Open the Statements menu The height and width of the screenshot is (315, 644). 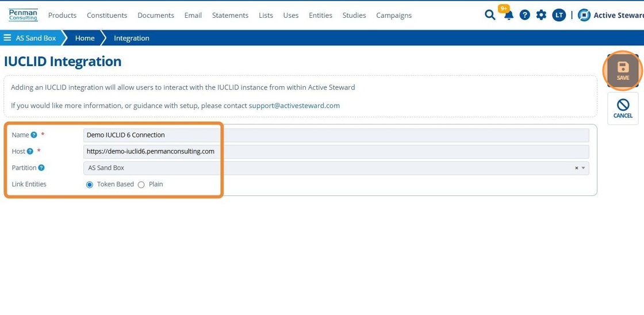point(230,15)
